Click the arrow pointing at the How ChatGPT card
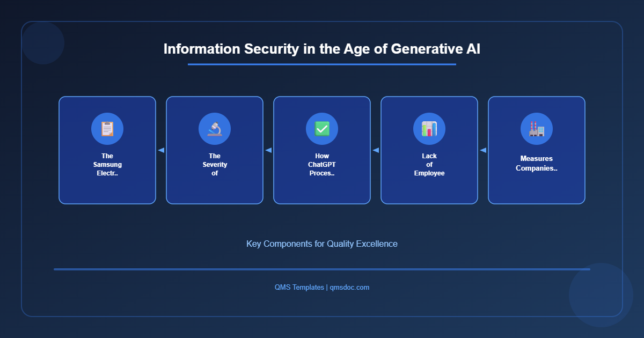 pyautogui.click(x=376, y=150)
